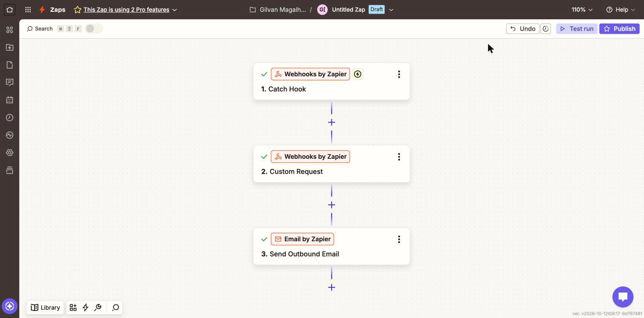Viewport: 644px width, 318px height.
Task: Click the instant trigger bolt badge on step 1
Action: [x=357, y=74]
